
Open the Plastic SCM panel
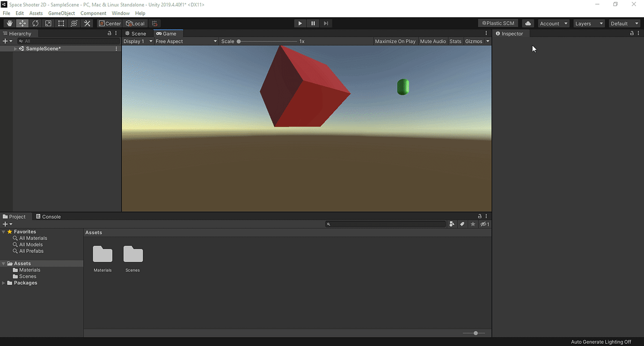pyautogui.click(x=497, y=23)
